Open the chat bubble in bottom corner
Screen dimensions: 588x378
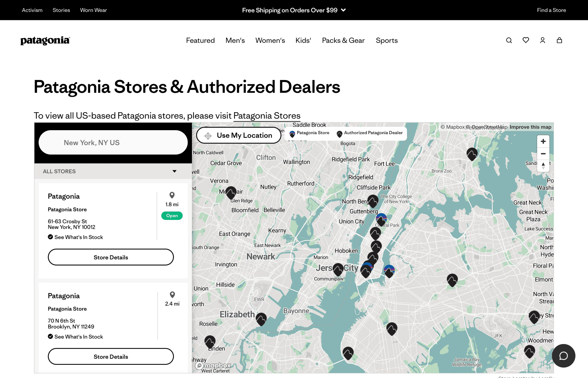pos(563,356)
